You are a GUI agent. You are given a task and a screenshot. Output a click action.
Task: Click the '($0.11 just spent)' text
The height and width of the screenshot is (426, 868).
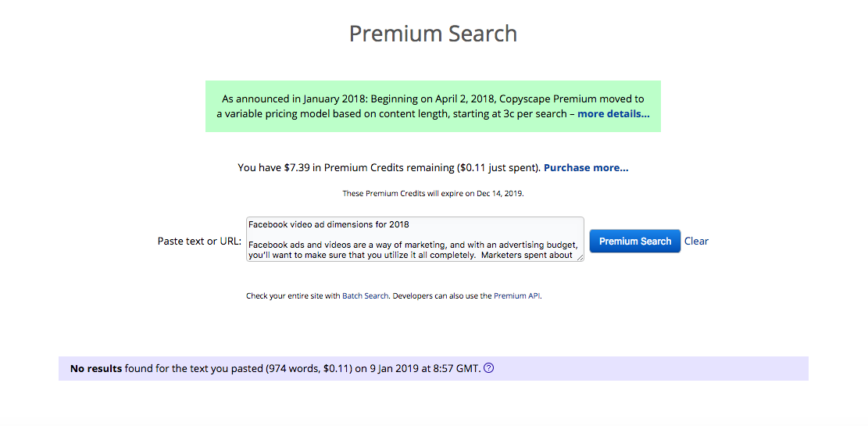(x=500, y=167)
